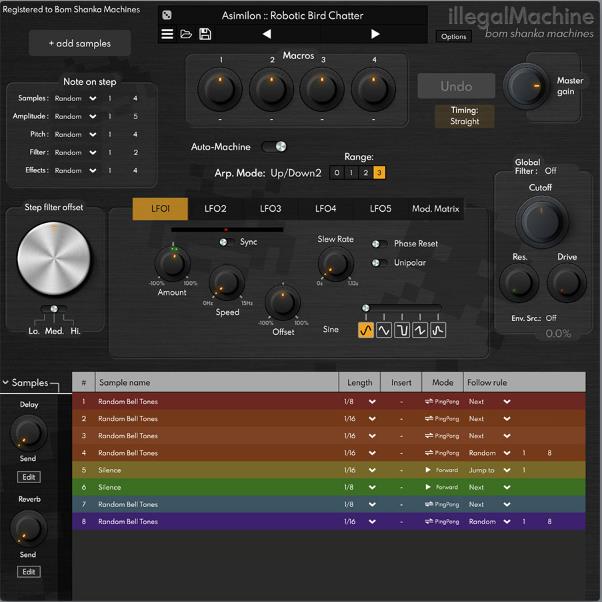The width and height of the screenshot is (602, 602).
Task: Turn on the Phase Reset toggle
Action: (x=380, y=243)
